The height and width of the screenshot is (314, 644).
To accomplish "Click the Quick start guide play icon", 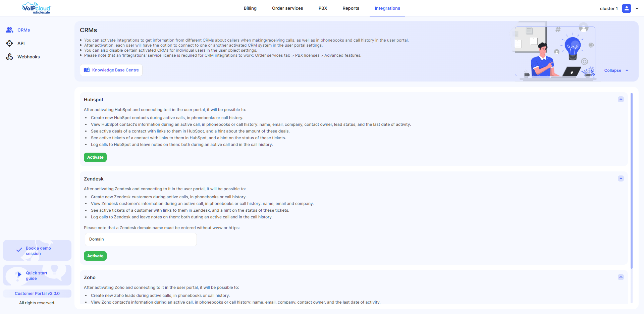I will [19, 274].
